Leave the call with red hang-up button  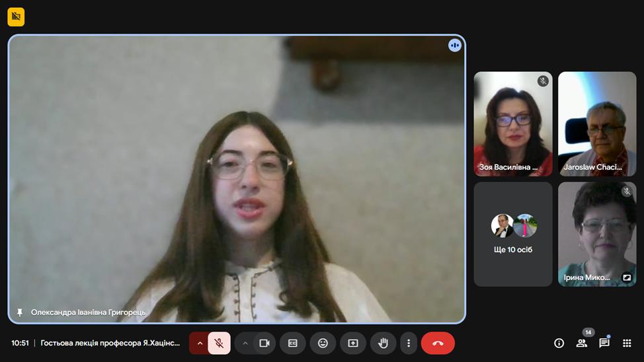438,343
